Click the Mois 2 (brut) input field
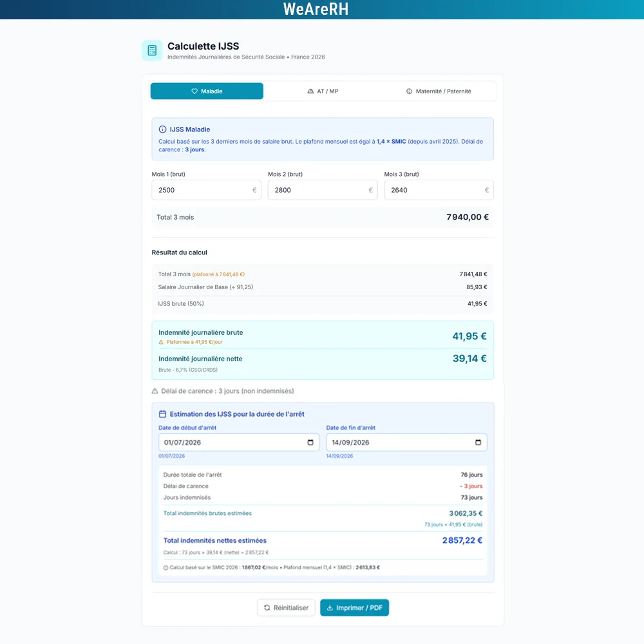 (x=323, y=190)
